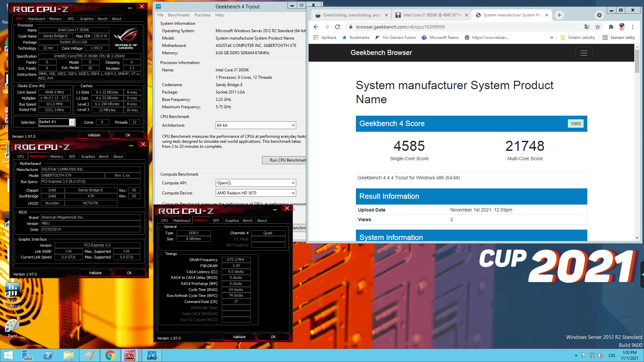Reload the Geekbench browser page

[x=337, y=27]
